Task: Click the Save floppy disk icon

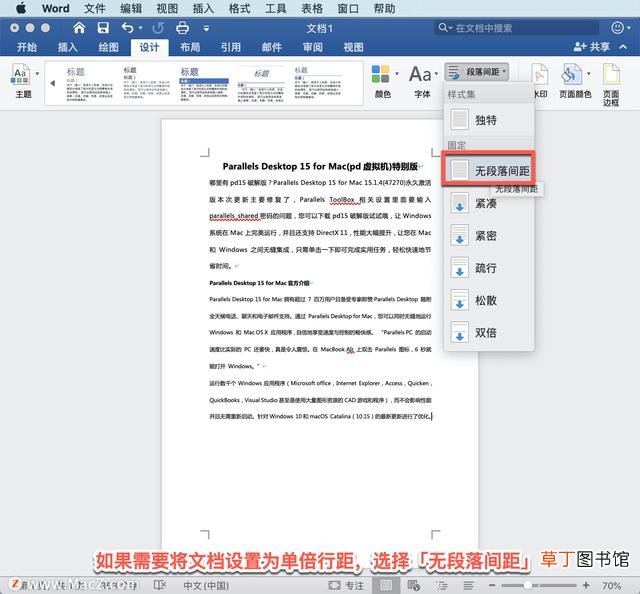Action: click(x=103, y=28)
